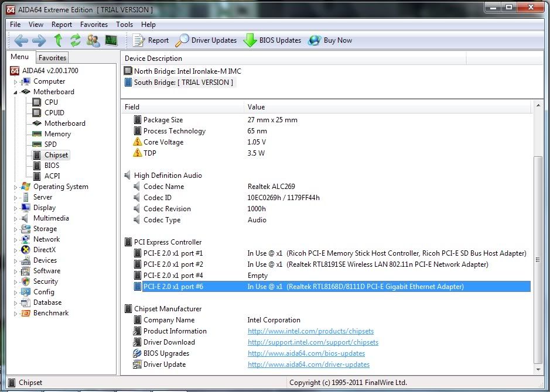550x392 pixels.
Task: Select the CPUID tree item
Action: pos(54,113)
